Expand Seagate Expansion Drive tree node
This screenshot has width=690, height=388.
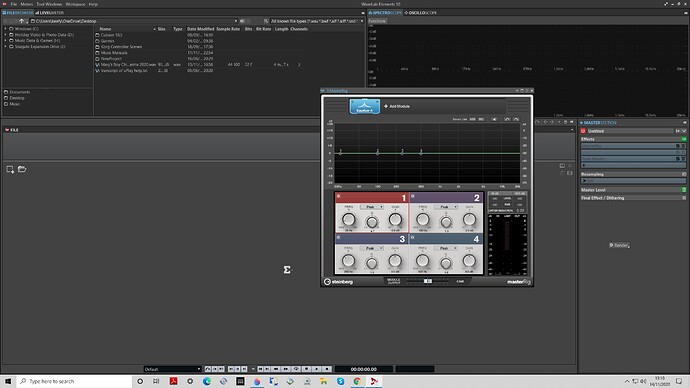tap(6, 46)
